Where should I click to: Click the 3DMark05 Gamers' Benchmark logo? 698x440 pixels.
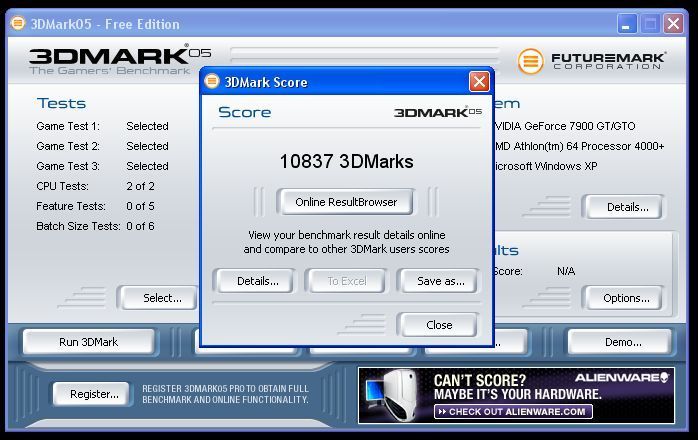point(119,59)
